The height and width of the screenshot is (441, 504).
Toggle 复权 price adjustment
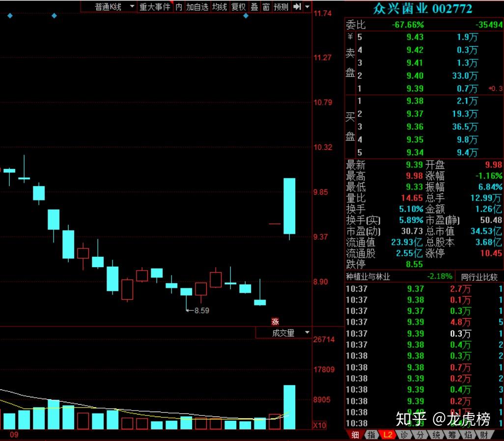238,6
